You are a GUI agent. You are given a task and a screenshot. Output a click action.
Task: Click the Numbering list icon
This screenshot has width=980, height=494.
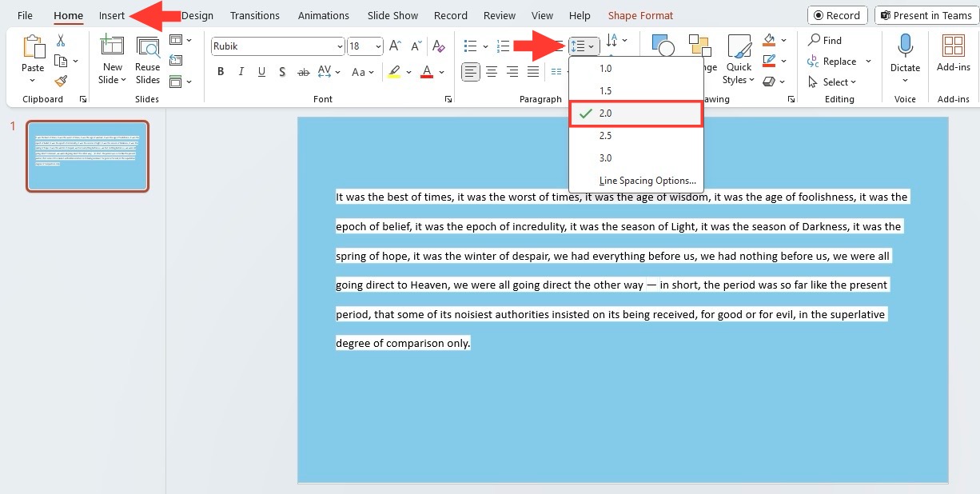coord(503,46)
